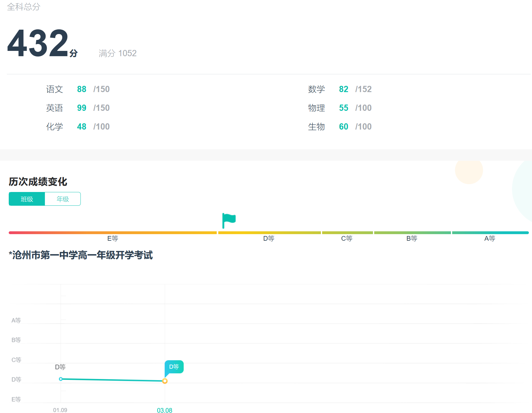
Task: Click the /152 maximum for 数学
Action: pos(364,89)
